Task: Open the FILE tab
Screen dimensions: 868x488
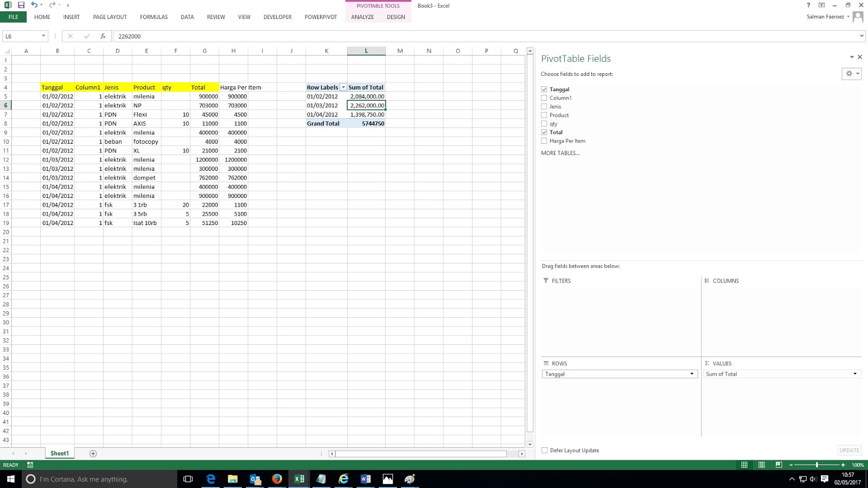Action: tap(14, 17)
